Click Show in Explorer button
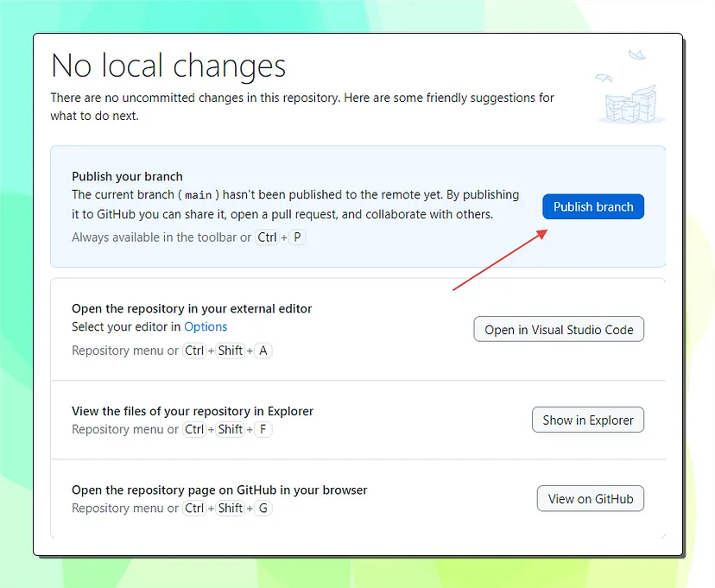Viewport: 715px width, 588px height. pos(588,420)
